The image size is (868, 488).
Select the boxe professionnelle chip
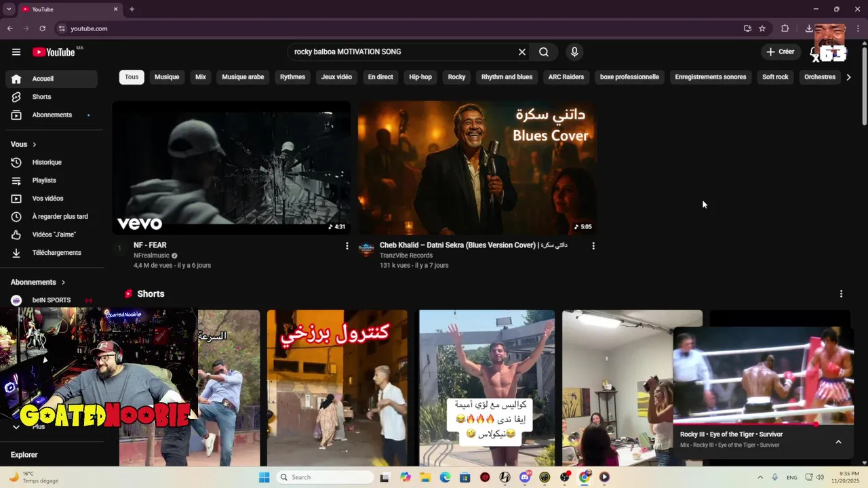pyautogui.click(x=629, y=77)
